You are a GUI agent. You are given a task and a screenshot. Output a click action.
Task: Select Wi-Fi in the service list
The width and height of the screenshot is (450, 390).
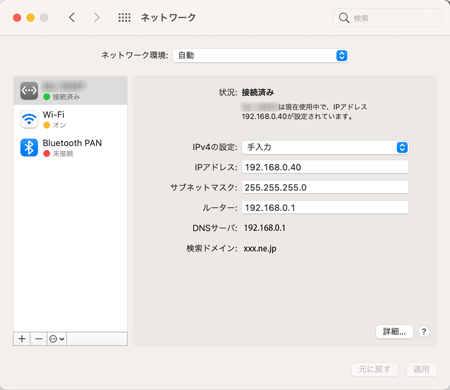(70, 119)
